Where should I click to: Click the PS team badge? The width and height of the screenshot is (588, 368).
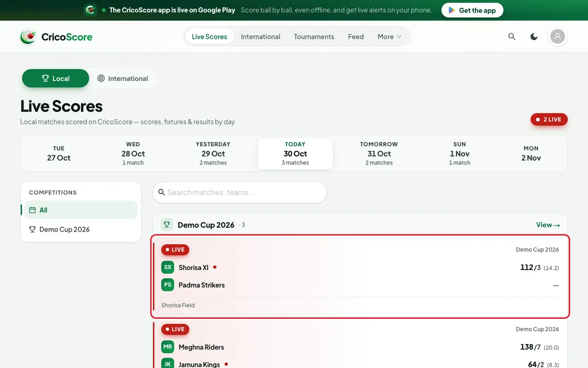point(168,285)
